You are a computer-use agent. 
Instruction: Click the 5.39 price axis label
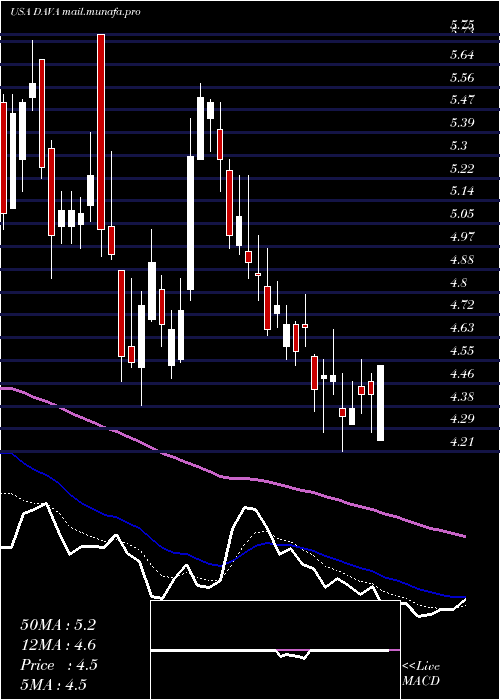462,123
